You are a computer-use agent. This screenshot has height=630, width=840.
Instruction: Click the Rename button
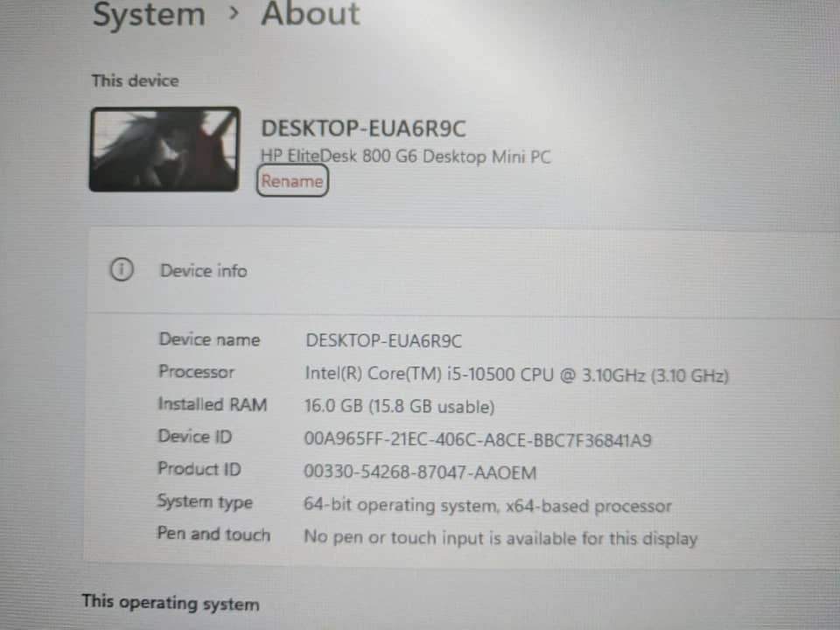tap(292, 181)
